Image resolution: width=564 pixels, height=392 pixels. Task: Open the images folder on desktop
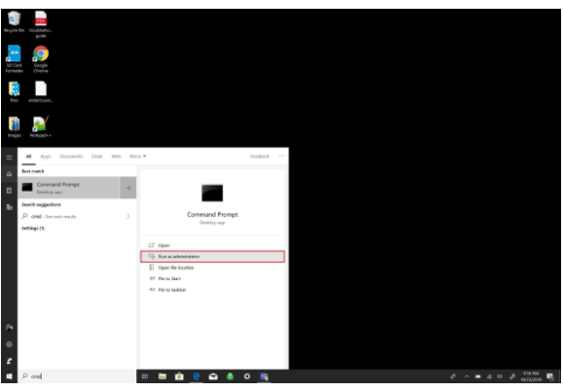14,126
